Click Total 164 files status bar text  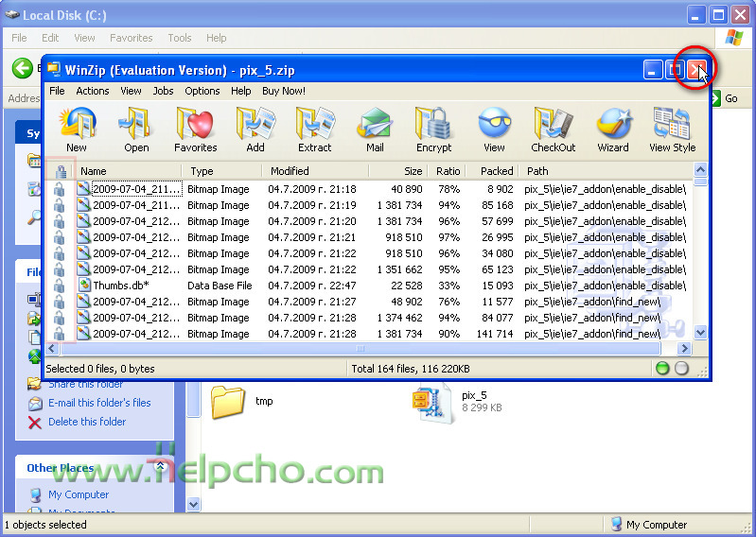411,369
